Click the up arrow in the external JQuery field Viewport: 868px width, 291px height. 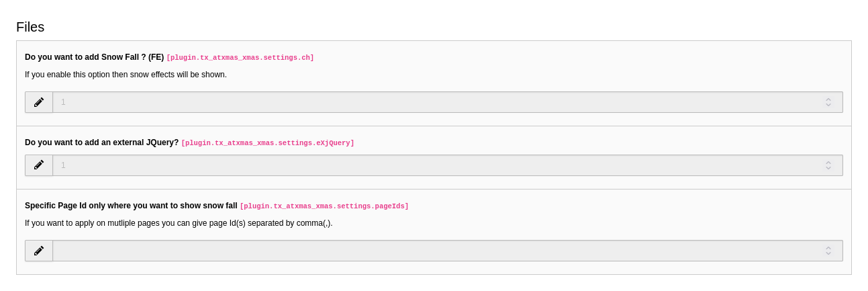pos(828,163)
